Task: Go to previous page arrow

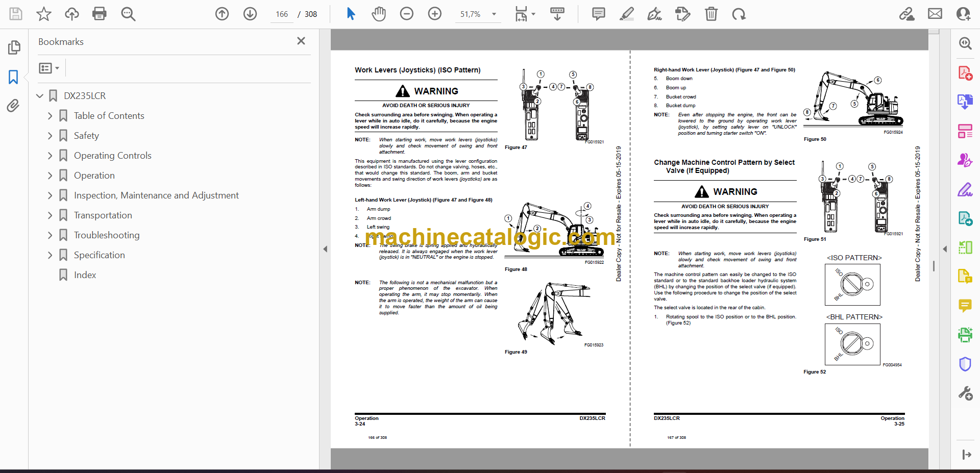Action: (x=222, y=14)
